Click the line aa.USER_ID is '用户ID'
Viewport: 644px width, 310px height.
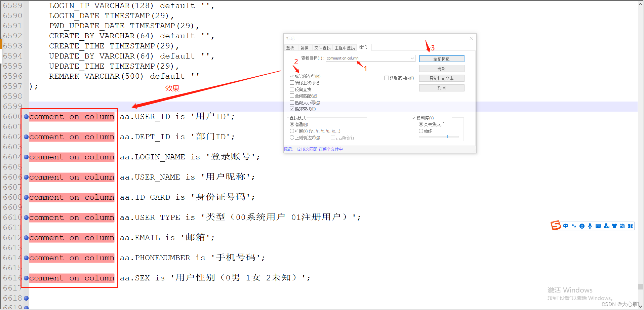pyautogui.click(x=177, y=117)
